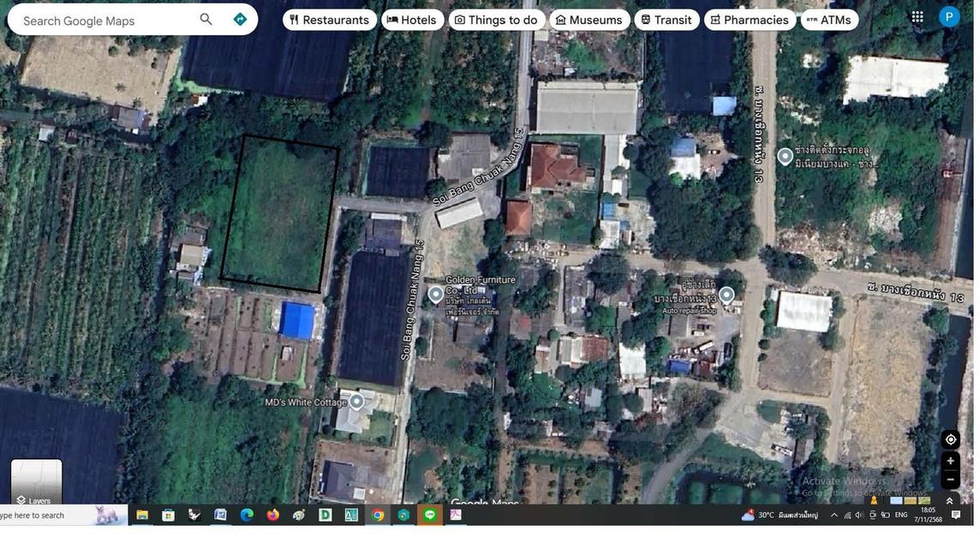
Task: Select the Hotels category chip
Action: point(412,20)
